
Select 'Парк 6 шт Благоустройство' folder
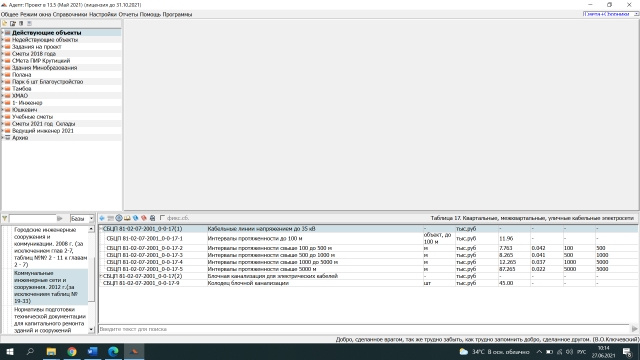point(47,82)
